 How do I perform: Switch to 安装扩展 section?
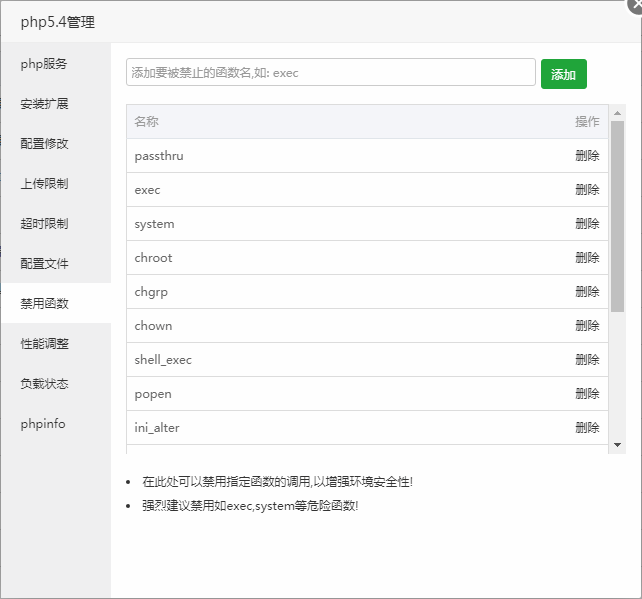(44, 104)
